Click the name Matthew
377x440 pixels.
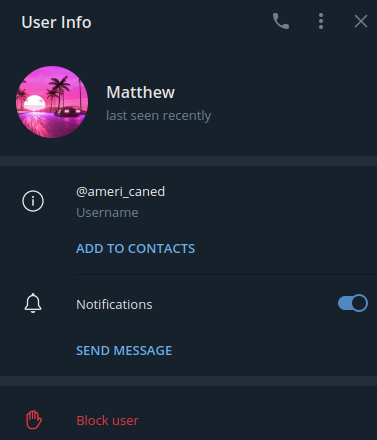140,92
